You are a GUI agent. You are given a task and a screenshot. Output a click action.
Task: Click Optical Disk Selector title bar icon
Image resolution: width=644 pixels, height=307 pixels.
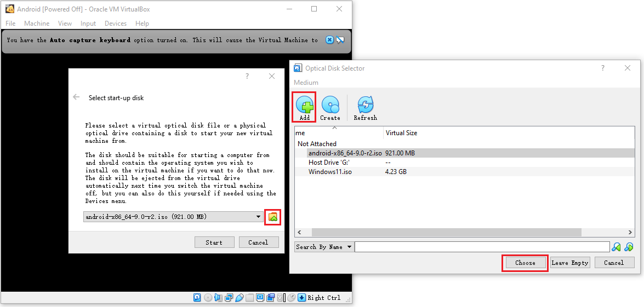pyautogui.click(x=298, y=68)
